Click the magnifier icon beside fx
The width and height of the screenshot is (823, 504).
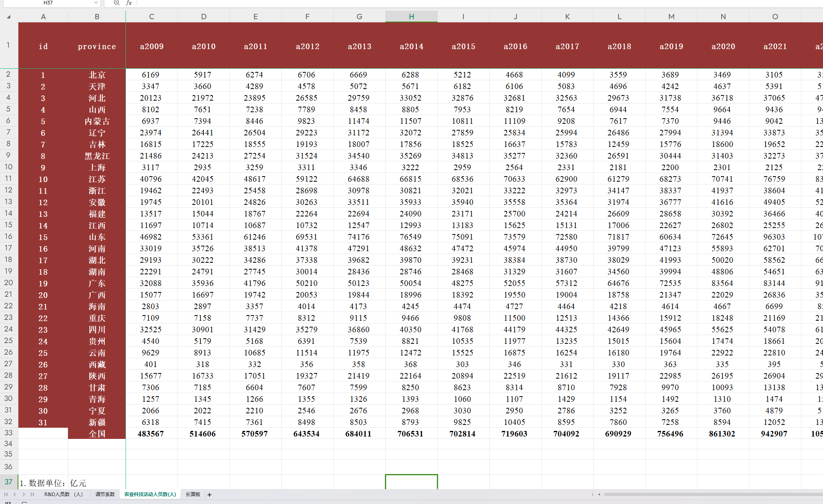(x=116, y=3)
